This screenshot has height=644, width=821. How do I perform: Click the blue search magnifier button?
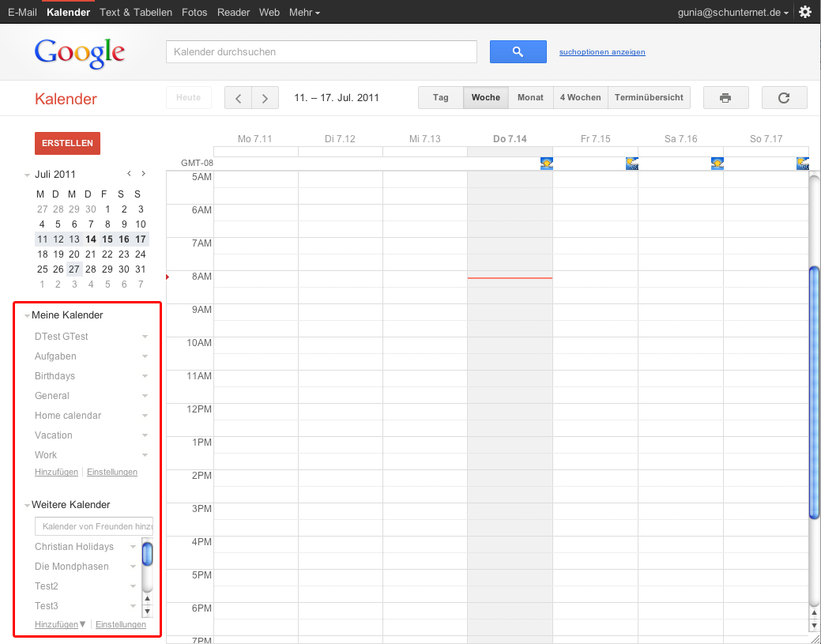tap(518, 52)
